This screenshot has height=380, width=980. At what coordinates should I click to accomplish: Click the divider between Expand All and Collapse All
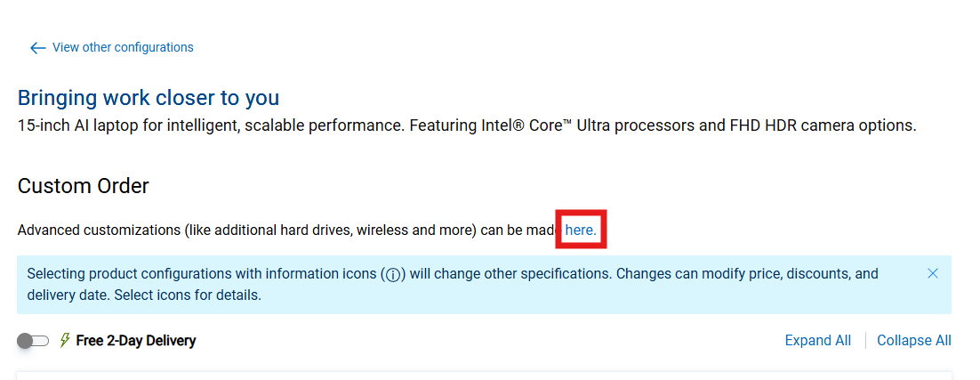(x=864, y=340)
